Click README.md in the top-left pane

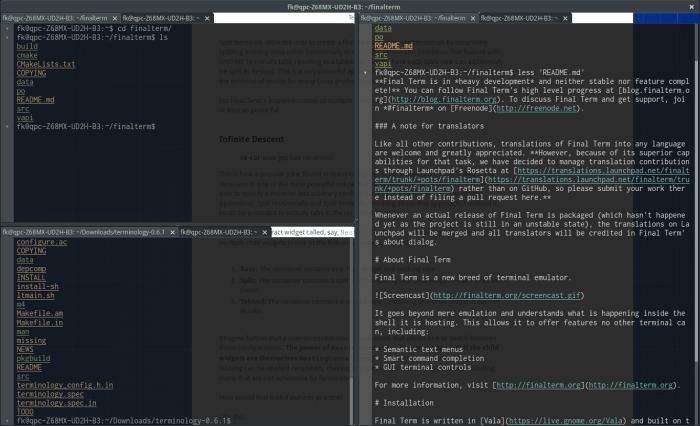coord(35,100)
